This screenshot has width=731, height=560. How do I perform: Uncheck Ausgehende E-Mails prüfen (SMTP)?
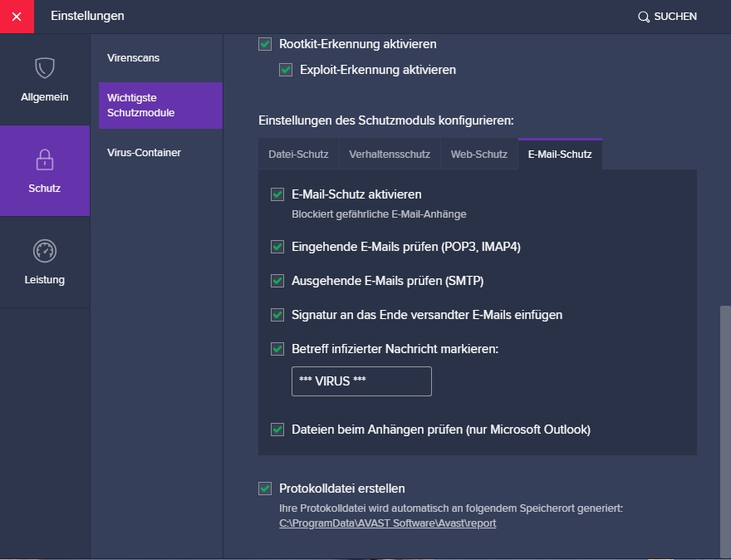coord(278,281)
